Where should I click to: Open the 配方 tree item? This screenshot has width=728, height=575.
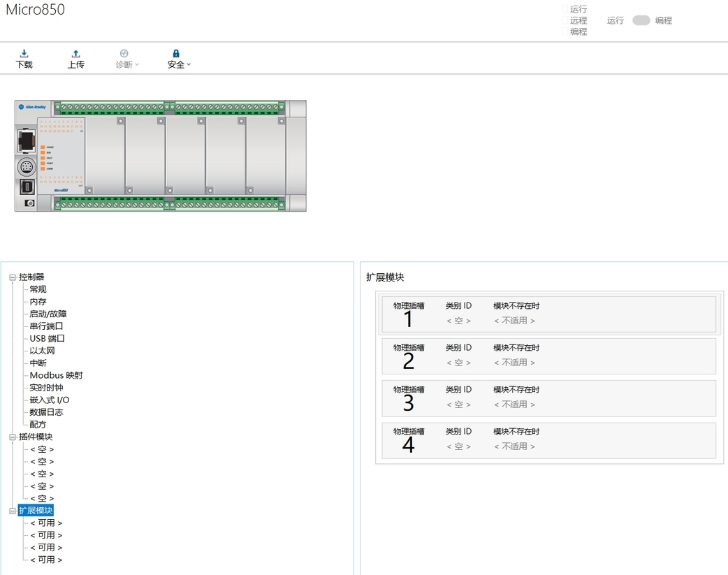point(38,425)
